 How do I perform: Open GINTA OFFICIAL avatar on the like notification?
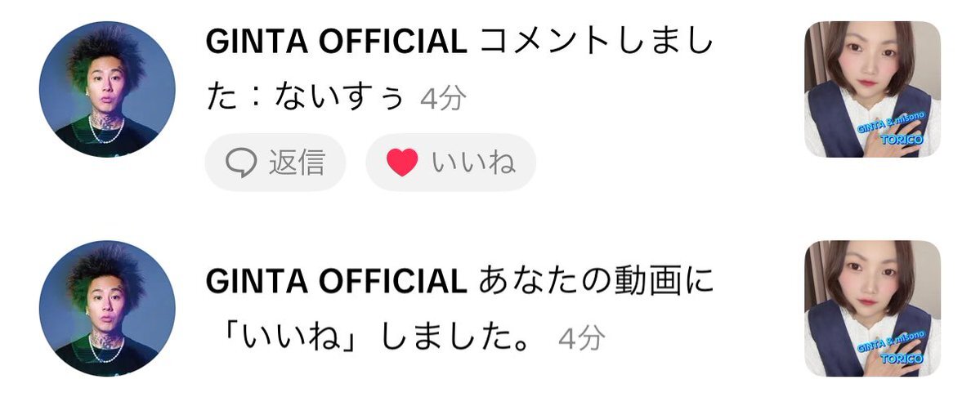[x=108, y=309]
